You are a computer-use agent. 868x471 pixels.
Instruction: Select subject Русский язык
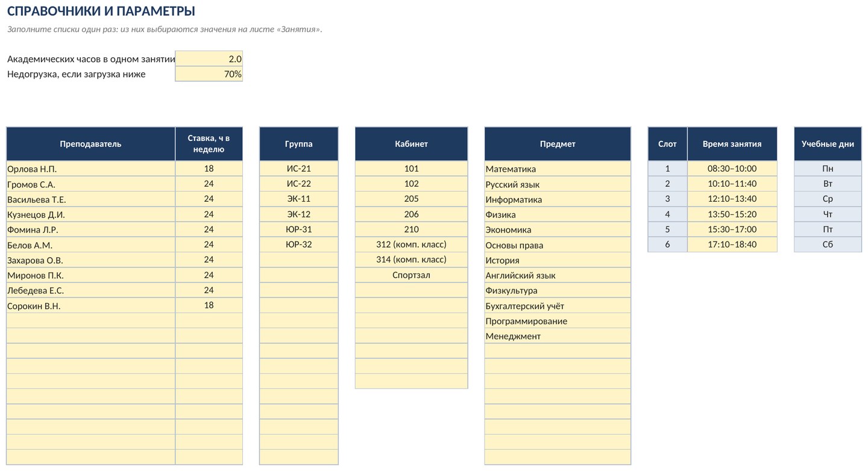click(558, 184)
